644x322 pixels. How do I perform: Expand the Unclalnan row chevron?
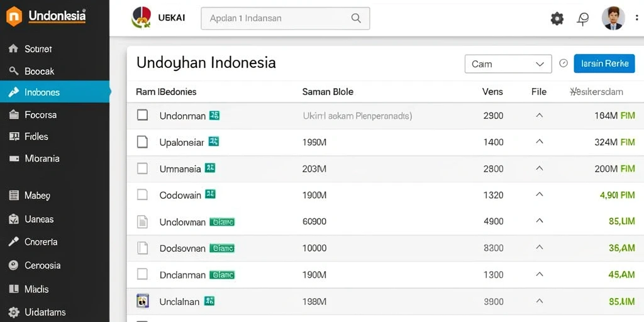[x=540, y=301]
